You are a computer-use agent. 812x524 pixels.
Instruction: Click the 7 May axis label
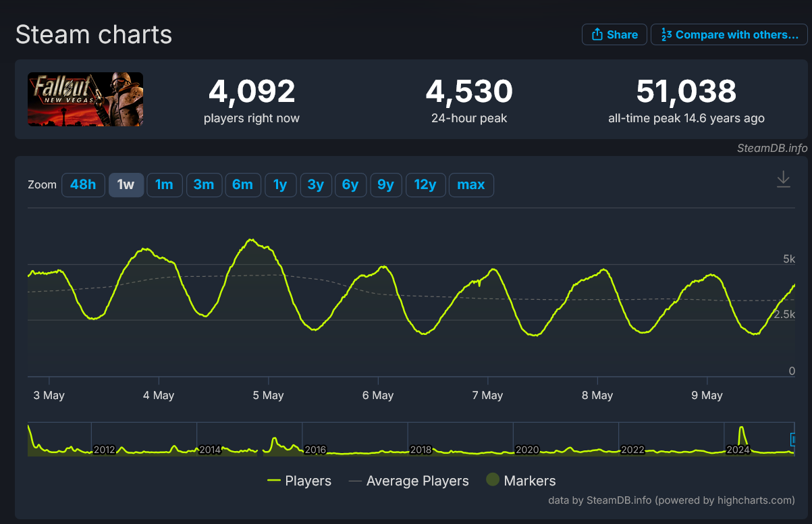coord(487,396)
